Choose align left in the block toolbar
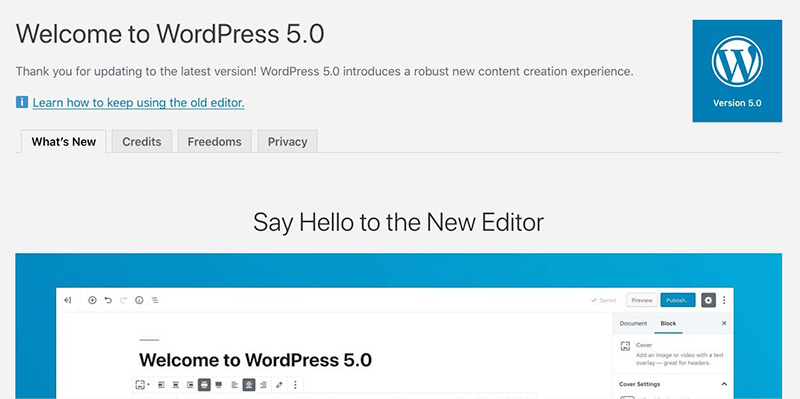This screenshot has width=800, height=399. click(161, 384)
